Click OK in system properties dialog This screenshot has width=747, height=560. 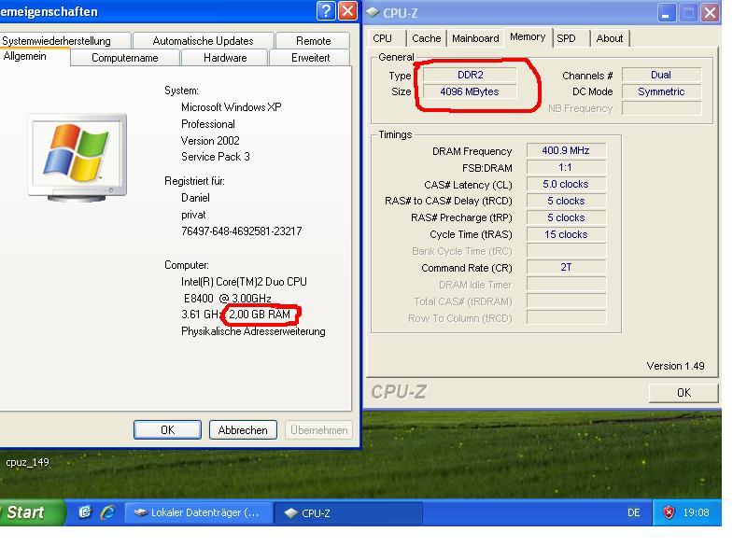click(168, 430)
